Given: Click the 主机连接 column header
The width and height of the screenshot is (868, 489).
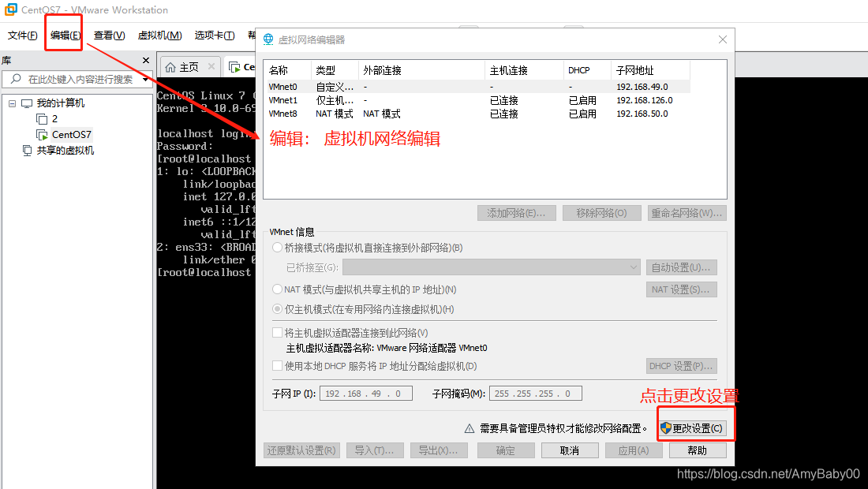Looking at the screenshot, I should [x=524, y=70].
